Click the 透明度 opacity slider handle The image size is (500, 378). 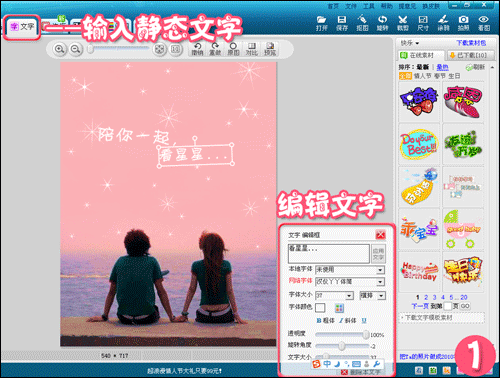(366, 334)
